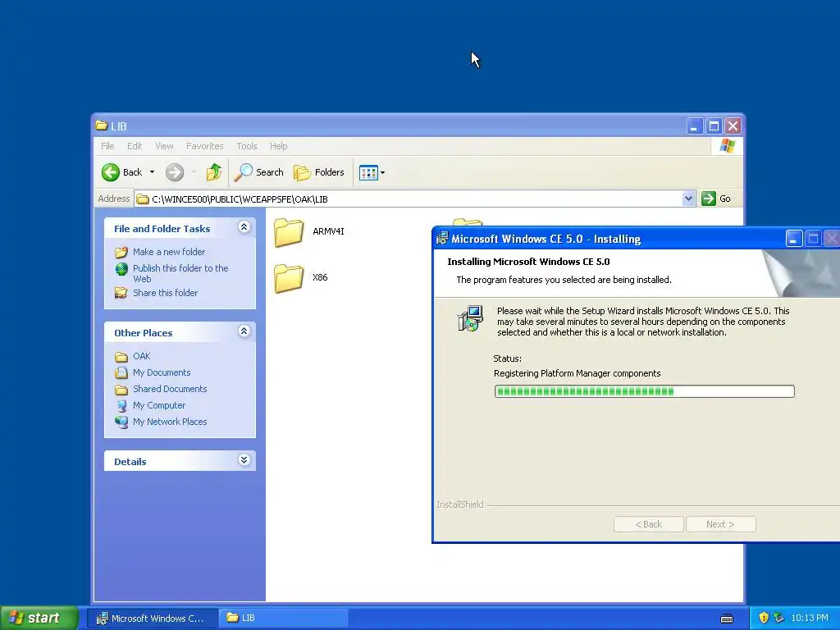Click 'Registering Platform Manager components' status text
This screenshot has height=630, width=840.
[x=577, y=373]
